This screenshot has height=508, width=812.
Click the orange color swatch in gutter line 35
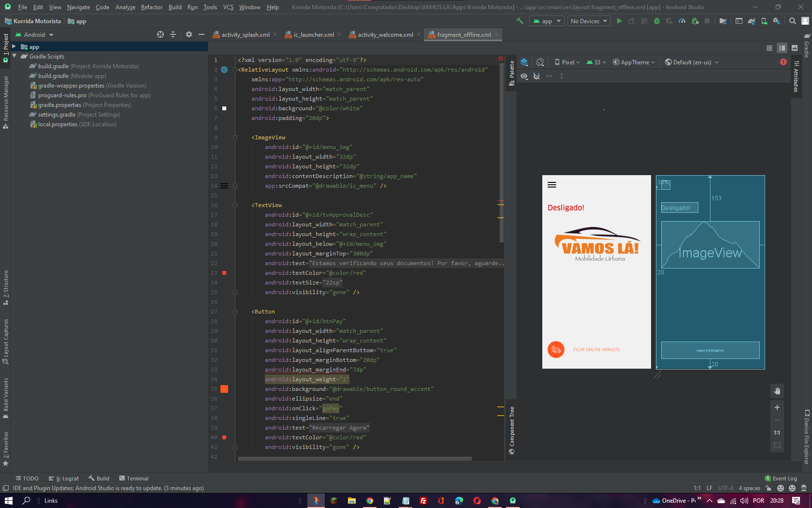coord(224,389)
